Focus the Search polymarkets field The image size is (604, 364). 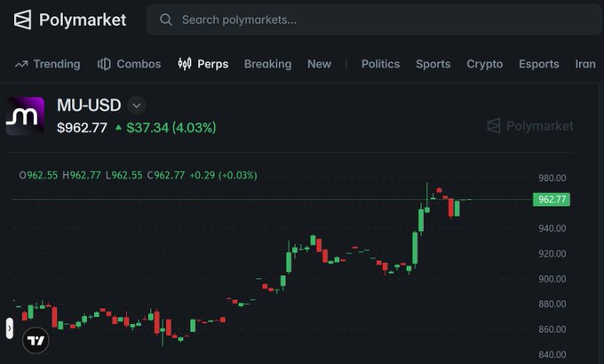click(x=375, y=20)
